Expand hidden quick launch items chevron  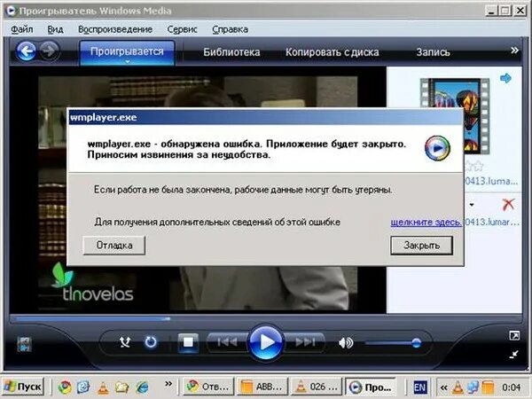[168, 384]
